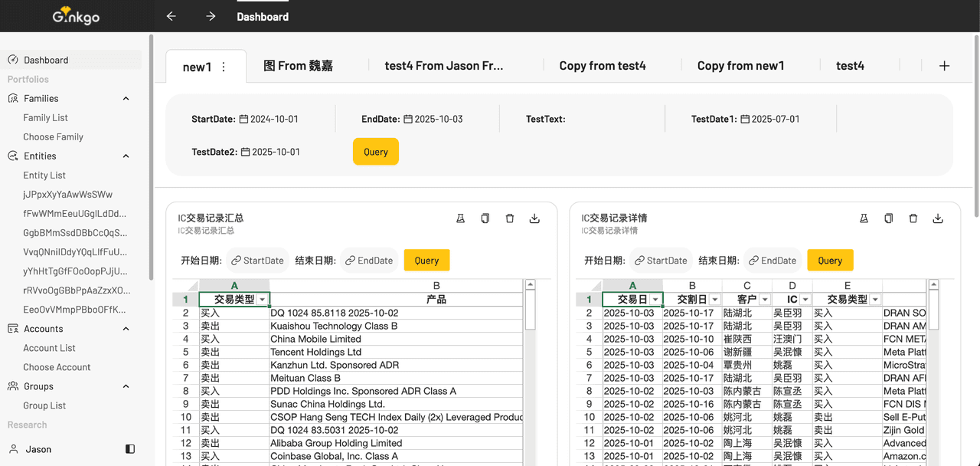Image resolution: width=980 pixels, height=466 pixels.
Task: Click the EndDate link chip in the 汇总 panel
Action: (369, 261)
